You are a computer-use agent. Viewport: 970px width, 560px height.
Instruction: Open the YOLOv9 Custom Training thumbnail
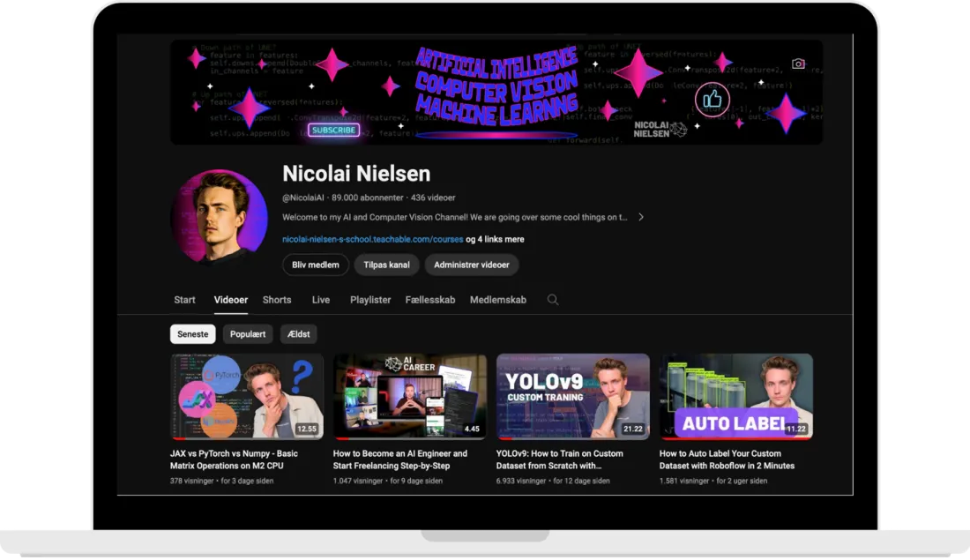[x=573, y=397]
